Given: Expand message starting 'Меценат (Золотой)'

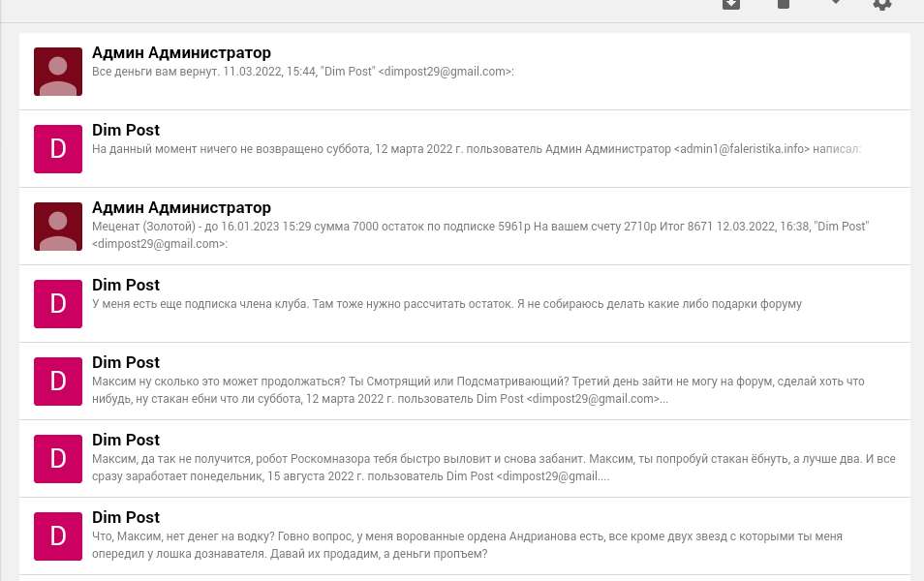Looking at the screenshot, I should pos(464,227).
